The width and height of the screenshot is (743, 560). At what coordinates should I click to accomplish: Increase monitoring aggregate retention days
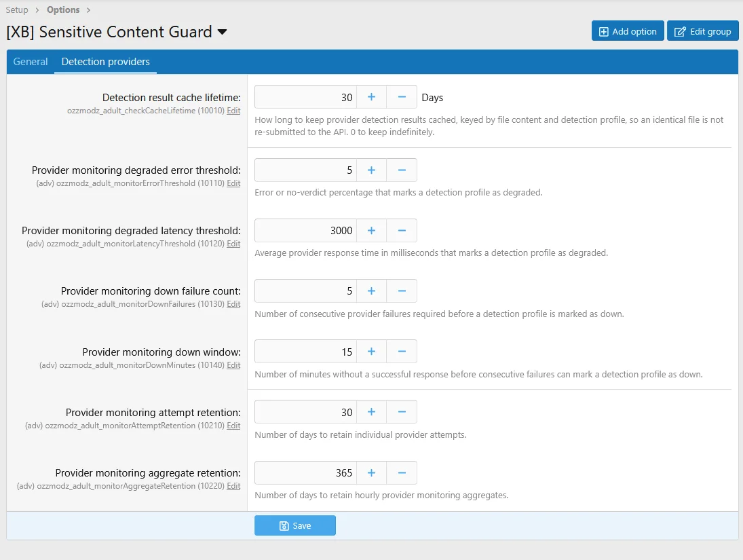[372, 472]
